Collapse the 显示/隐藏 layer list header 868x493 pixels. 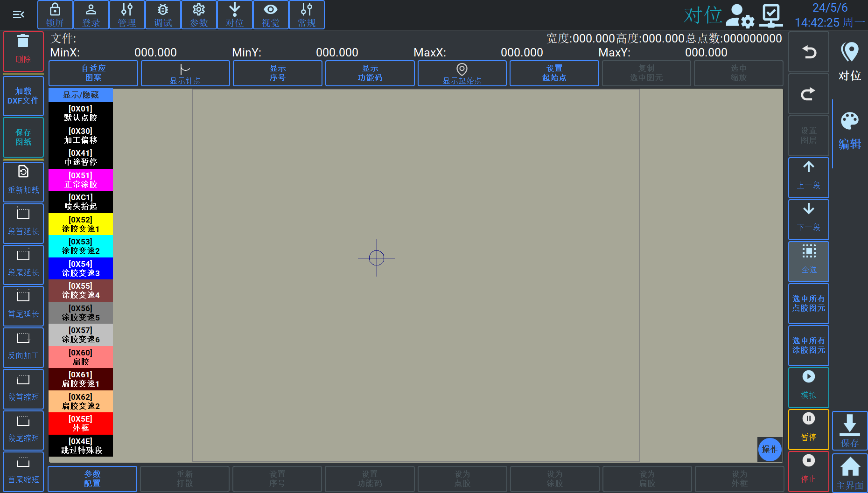coord(81,95)
